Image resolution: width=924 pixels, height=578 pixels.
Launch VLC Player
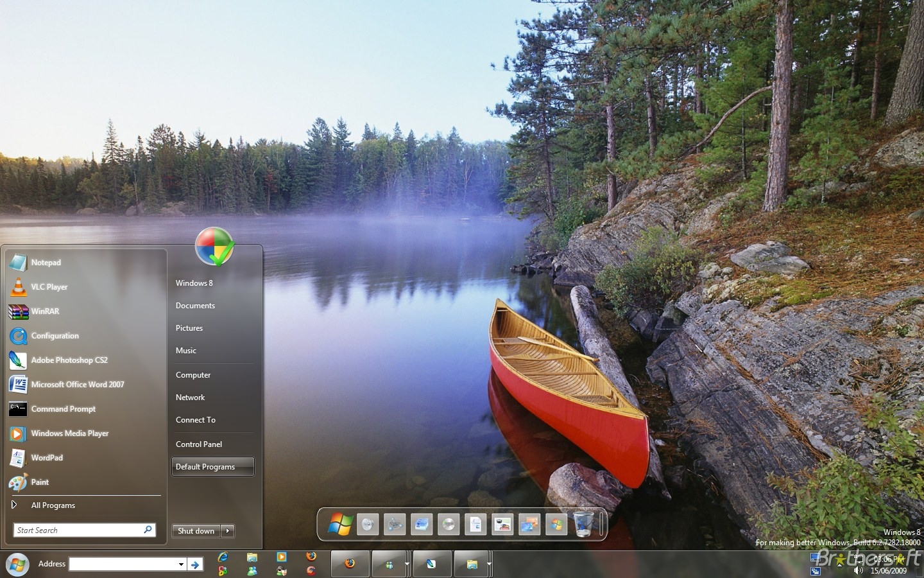pos(50,286)
